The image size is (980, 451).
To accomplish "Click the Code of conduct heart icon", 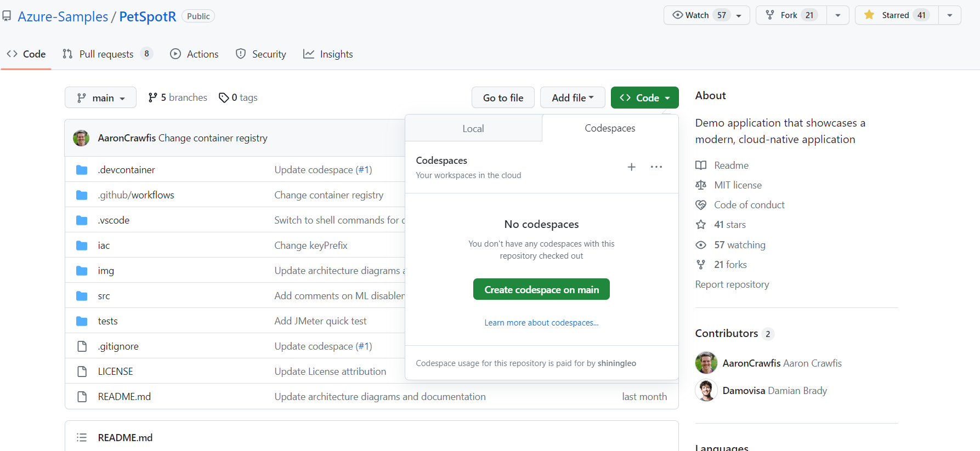I will [701, 205].
